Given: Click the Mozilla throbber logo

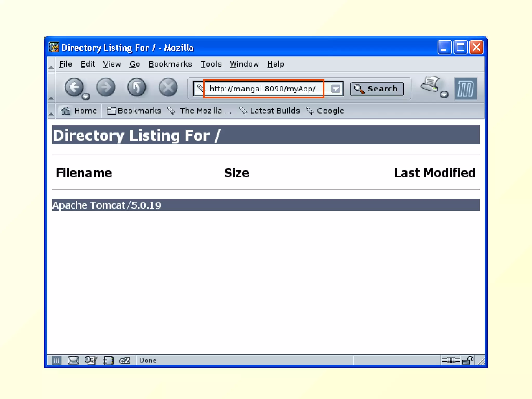Looking at the screenshot, I should [x=465, y=89].
